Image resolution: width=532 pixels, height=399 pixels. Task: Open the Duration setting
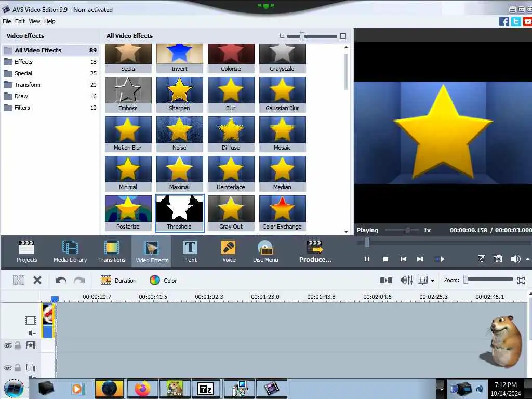(x=118, y=281)
